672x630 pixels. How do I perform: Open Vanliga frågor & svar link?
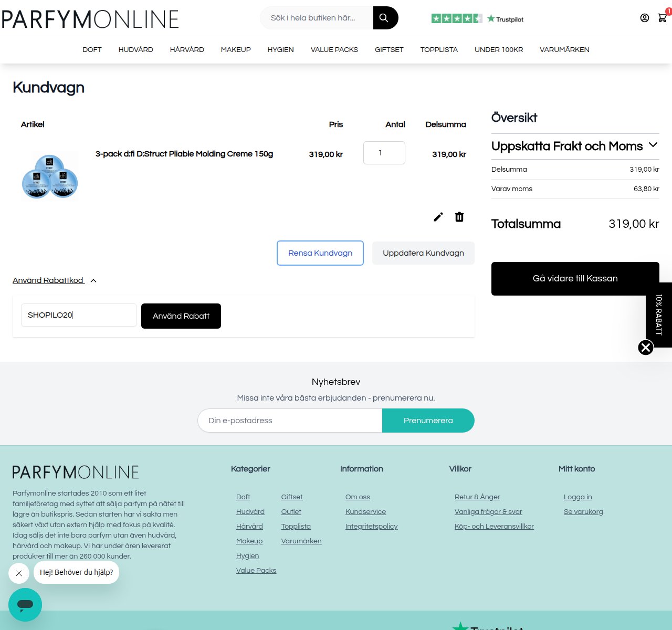(x=488, y=512)
